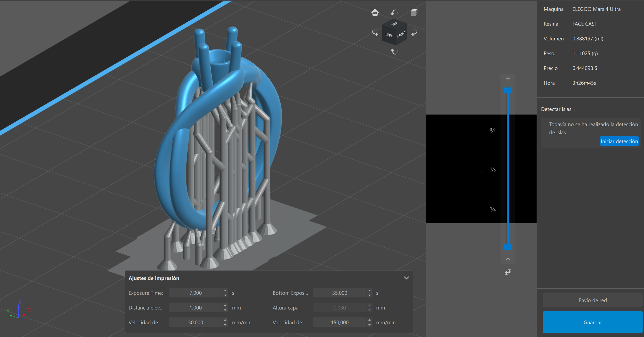Rotate view using the arrow below the cube
Image resolution: width=644 pixels, height=337 pixels.
tap(394, 51)
